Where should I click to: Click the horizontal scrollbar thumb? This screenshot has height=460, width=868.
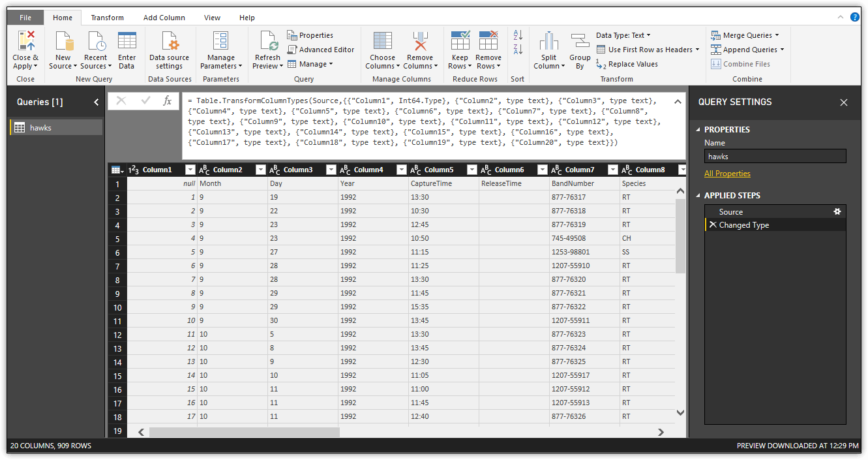tap(245, 432)
